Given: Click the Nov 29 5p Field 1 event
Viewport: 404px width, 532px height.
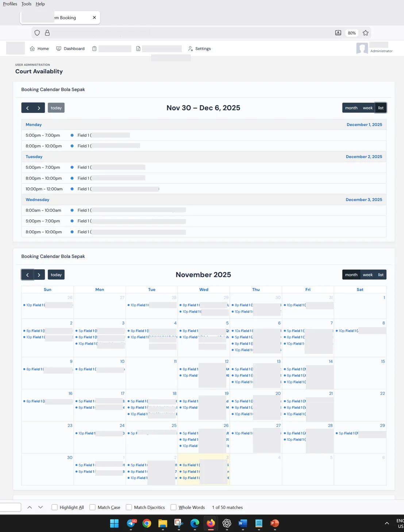Looking at the screenshot, I should tap(361, 433).
